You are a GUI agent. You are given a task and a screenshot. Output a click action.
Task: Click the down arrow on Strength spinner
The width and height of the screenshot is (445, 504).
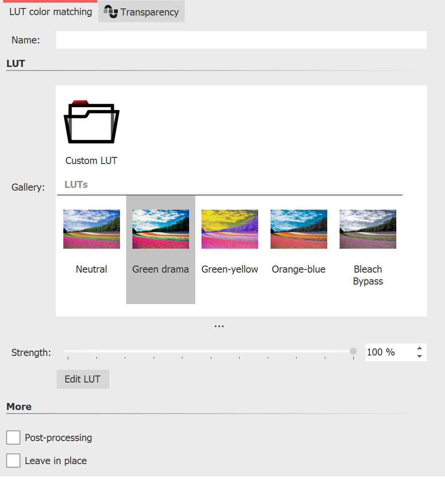(419, 356)
